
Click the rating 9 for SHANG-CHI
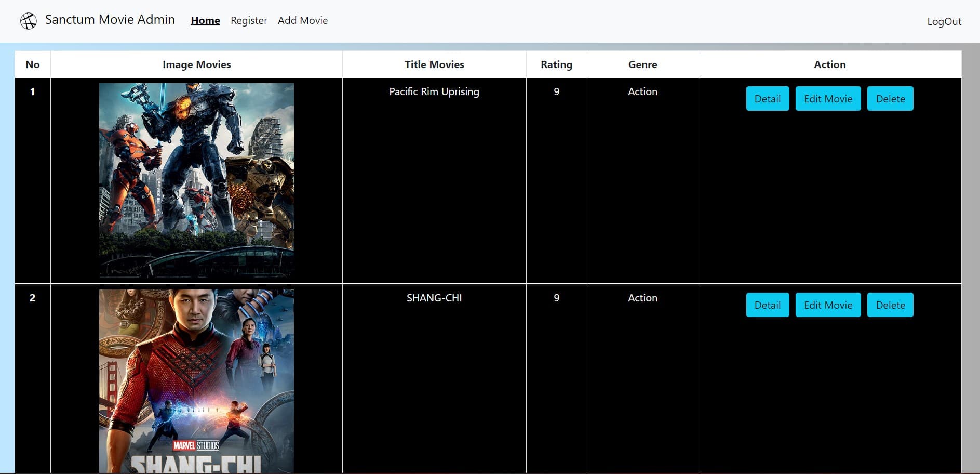[557, 298]
